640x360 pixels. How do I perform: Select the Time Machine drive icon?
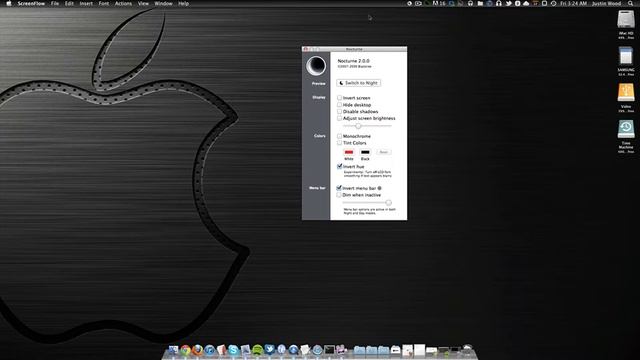[626, 129]
